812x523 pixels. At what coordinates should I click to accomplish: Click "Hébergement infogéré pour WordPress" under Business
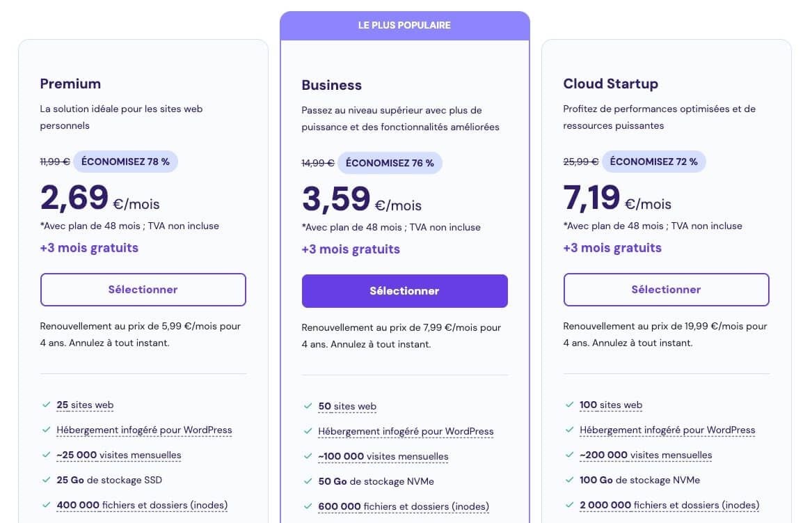tap(406, 431)
